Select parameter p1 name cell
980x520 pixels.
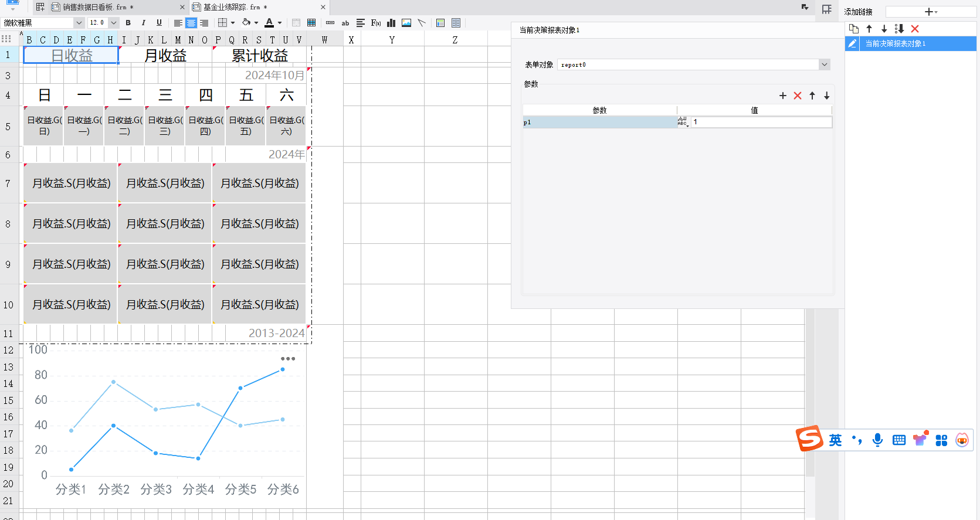[x=599, y=122]
